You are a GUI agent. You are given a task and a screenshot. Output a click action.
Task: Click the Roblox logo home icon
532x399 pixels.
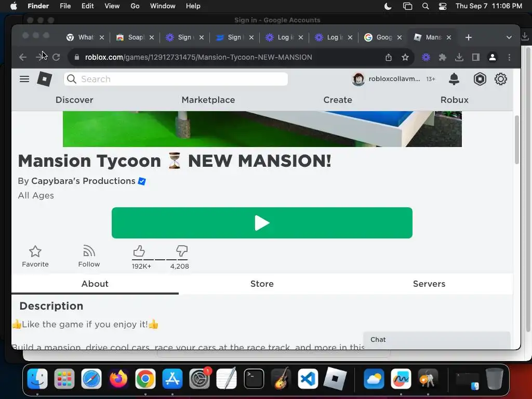tap(45, 79)
